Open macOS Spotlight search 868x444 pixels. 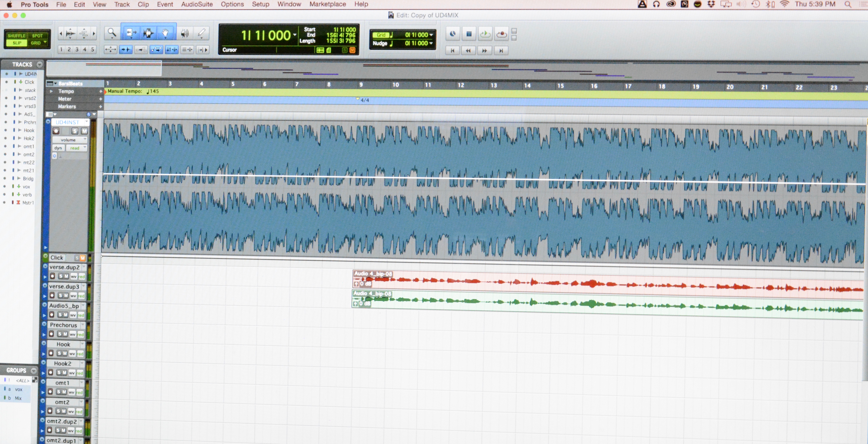click(x=848, y=4)
